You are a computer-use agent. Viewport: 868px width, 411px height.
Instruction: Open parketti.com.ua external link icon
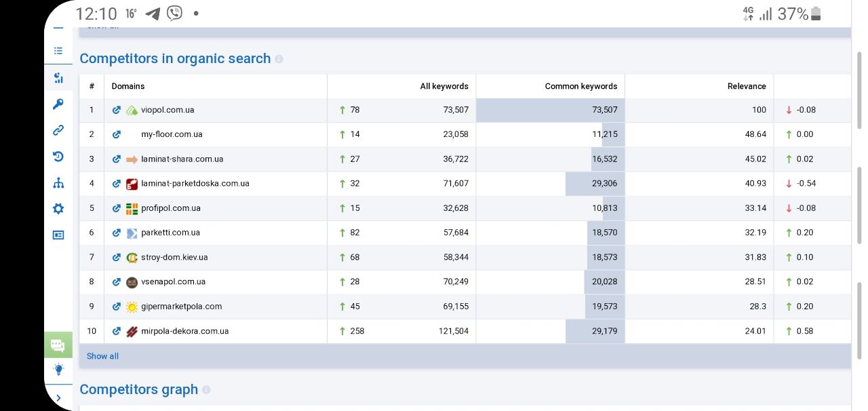(117, 233)
